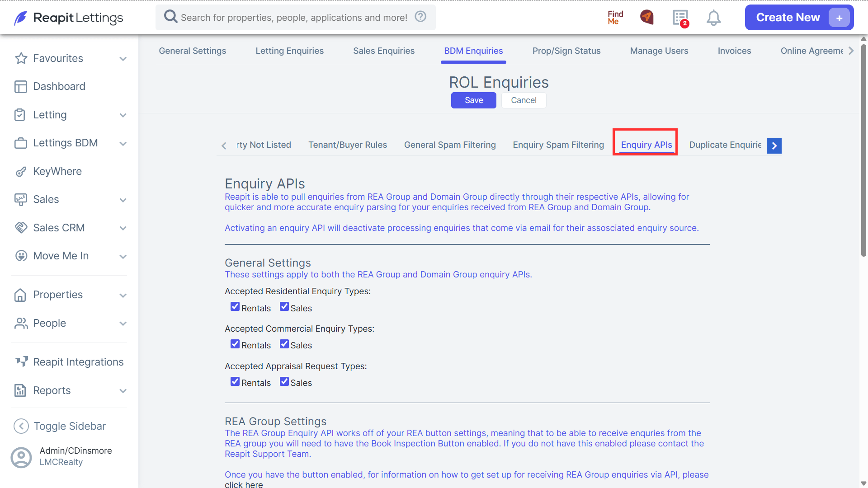The width and height of the screenshot is (868, 488).
Task: Expand the Reports sidebar chevron
Action: coord(123,391)
